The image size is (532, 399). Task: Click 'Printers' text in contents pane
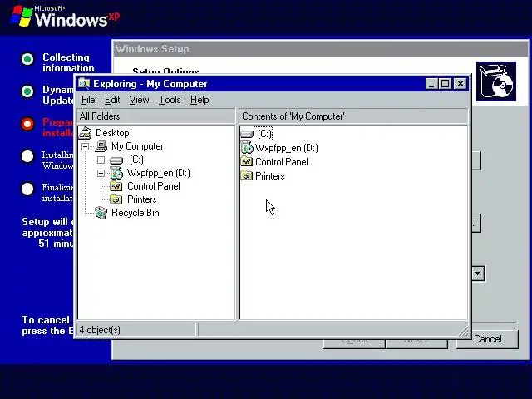click(269, 176)
